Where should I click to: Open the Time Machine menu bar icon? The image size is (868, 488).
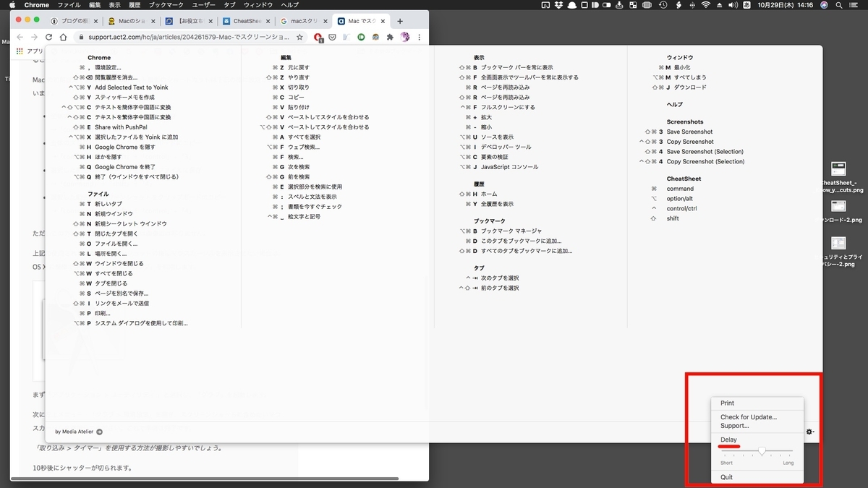coord(664,5)
